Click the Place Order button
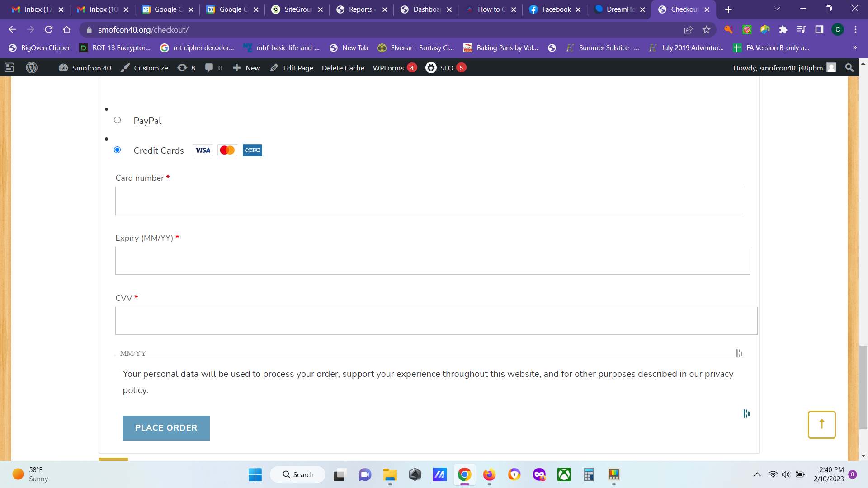This screenshot has width=868, height=488. tap(166, 427)
